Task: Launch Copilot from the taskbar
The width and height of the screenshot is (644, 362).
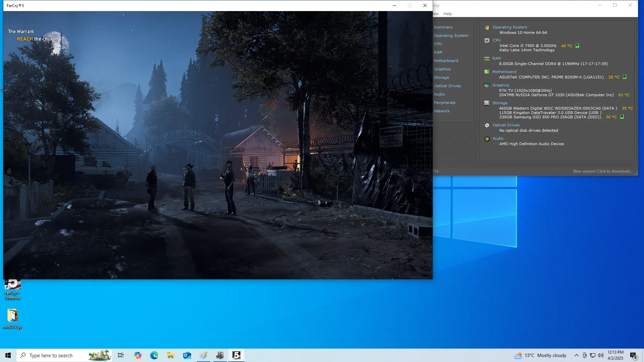Action: coord(138,355)
